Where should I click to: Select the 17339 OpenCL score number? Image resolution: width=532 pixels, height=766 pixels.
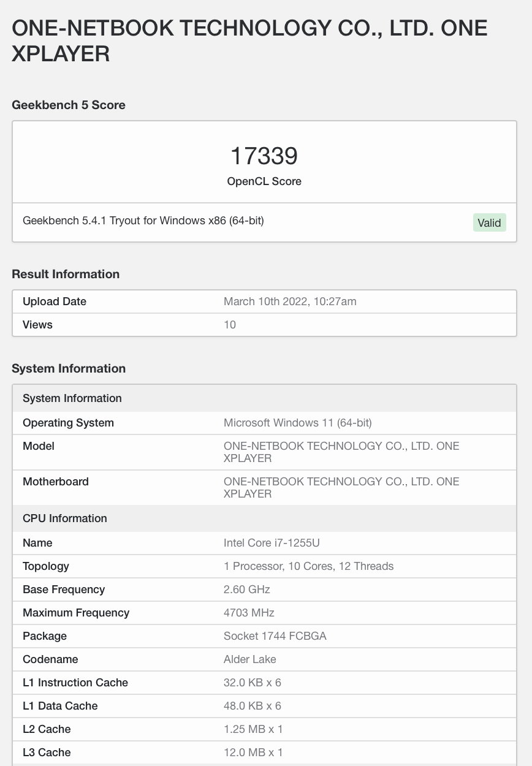click(x=264, y=156)
